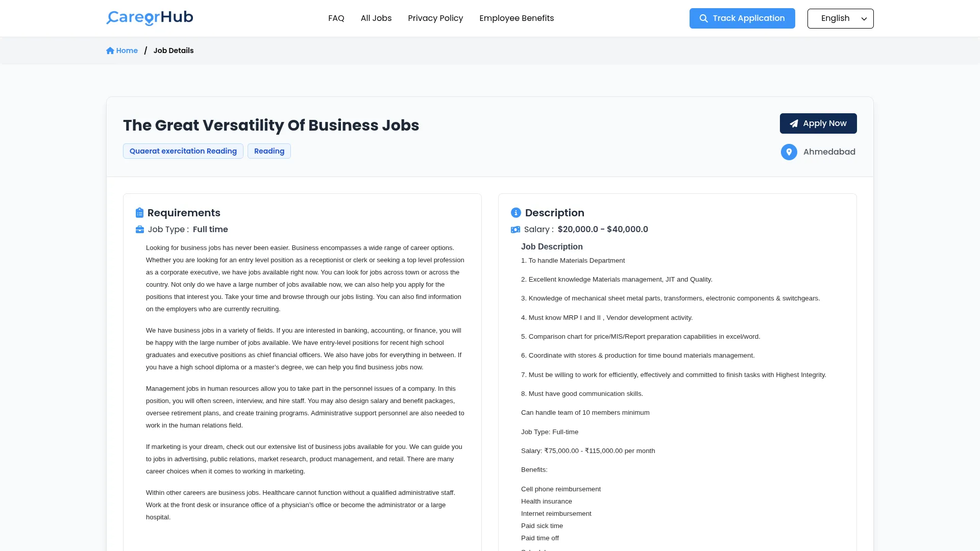This screenshot has width=980, height=551.
Task: Click the Home breadcrumb house icon
Action: click(x=110, y=51)
